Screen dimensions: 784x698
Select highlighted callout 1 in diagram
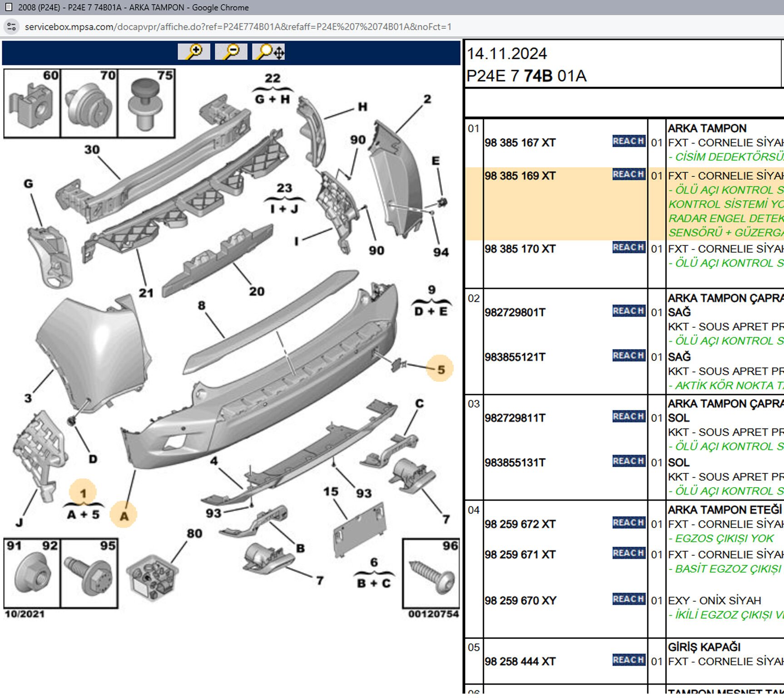click(x=83, y=494)
